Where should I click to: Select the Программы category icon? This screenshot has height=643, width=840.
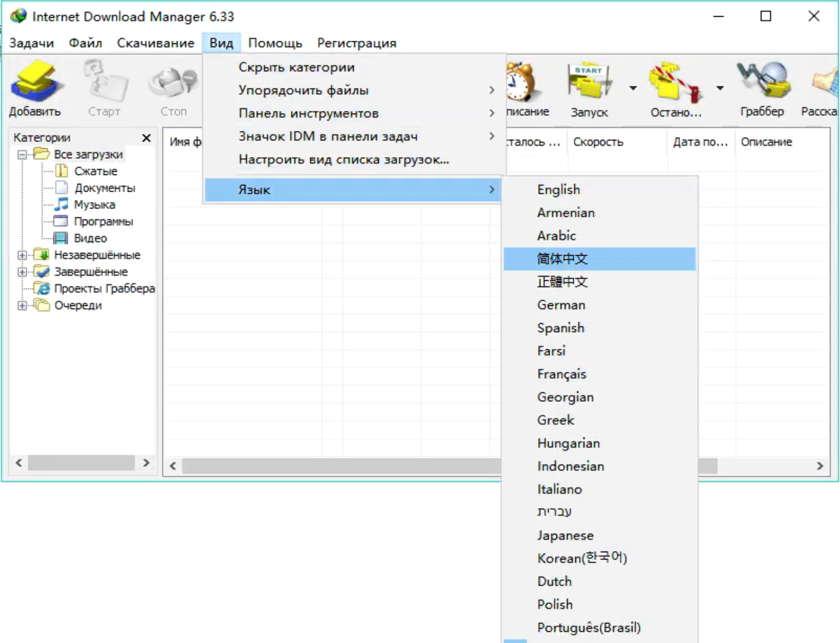pos(61,221)
